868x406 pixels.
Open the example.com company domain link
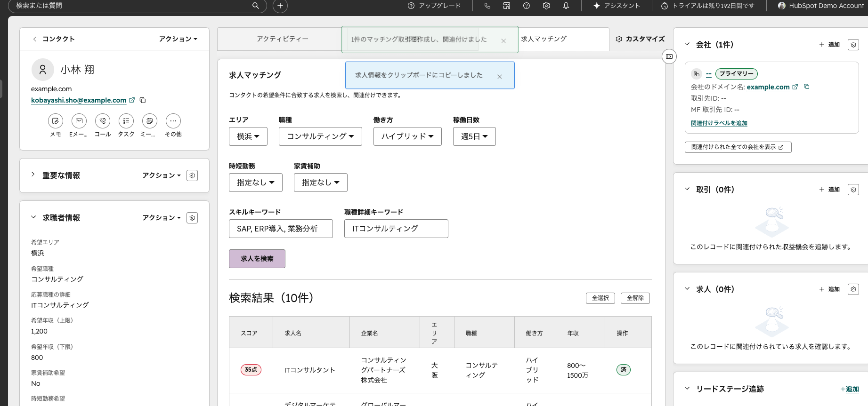[768, 87]
